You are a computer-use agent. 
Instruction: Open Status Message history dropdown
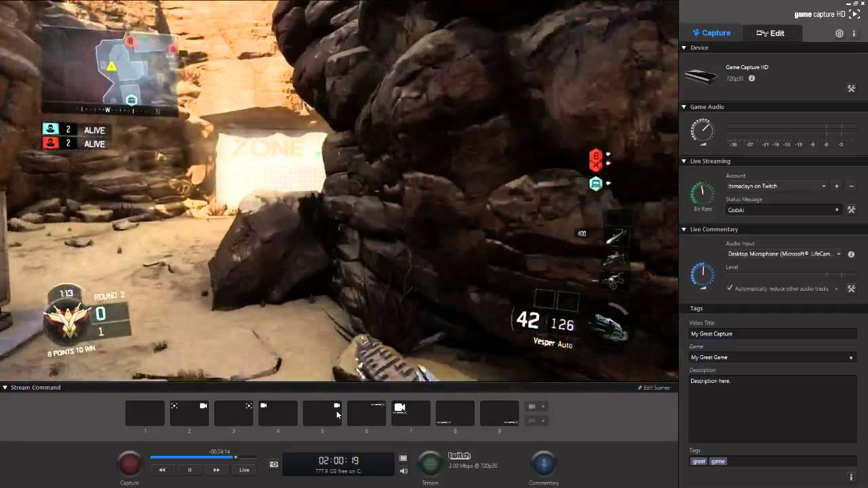point(837,209)
